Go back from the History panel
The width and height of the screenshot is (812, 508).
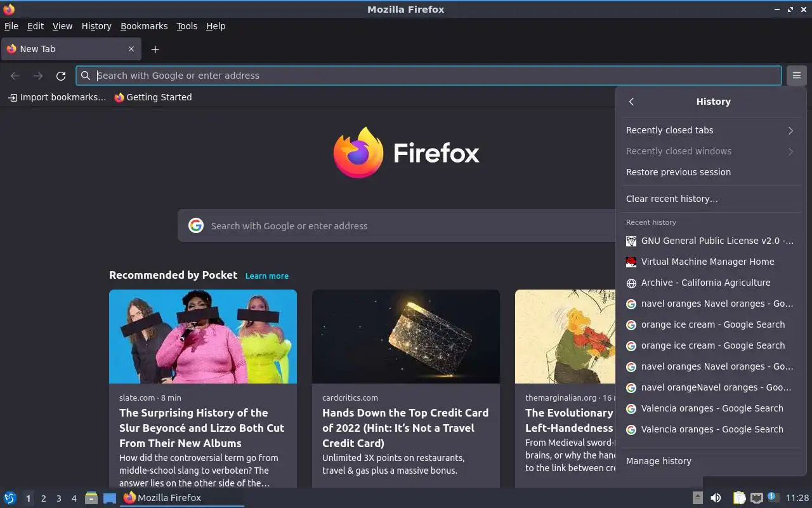pyautogui.click(x=631, y=102)
